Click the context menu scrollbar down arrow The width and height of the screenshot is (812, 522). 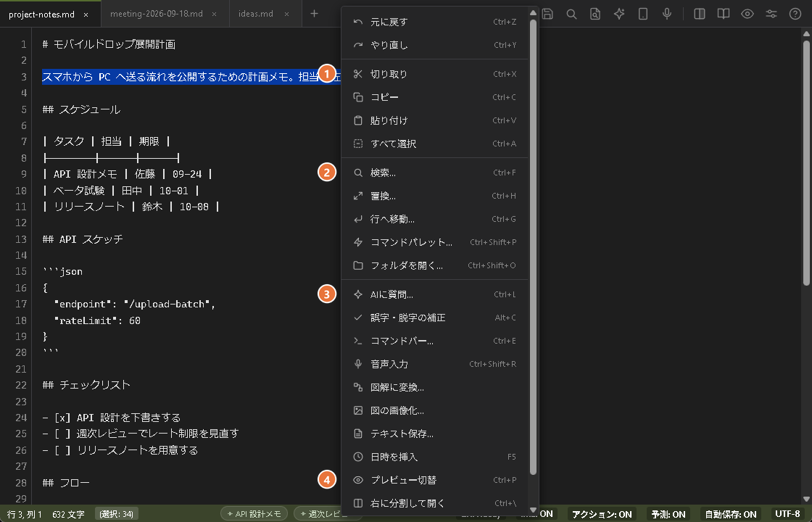533,510
